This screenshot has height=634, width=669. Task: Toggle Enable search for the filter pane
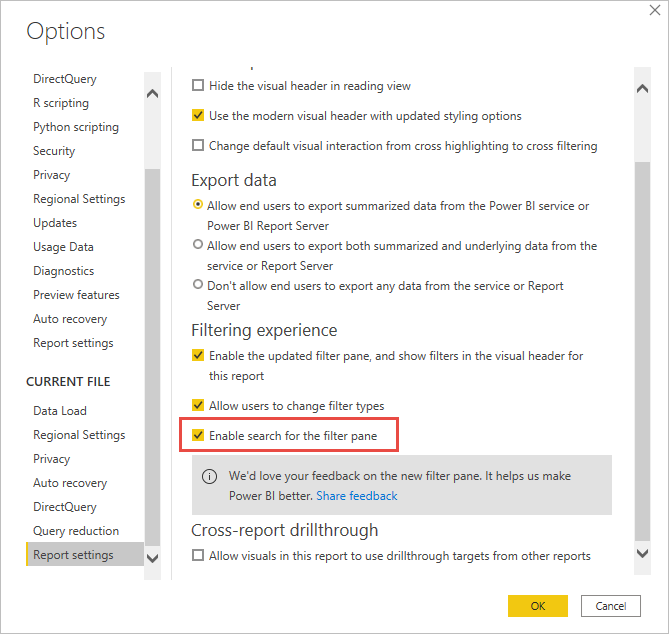click(x=198, y=435)
